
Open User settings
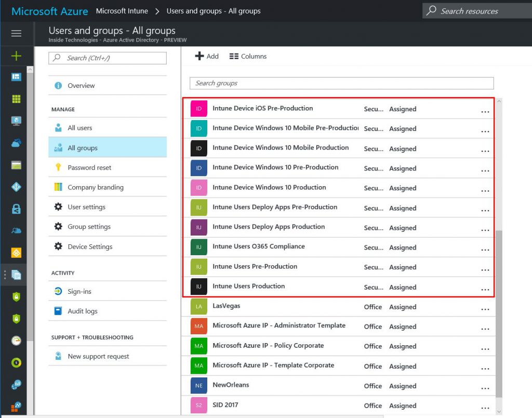[x=108, y=207]
